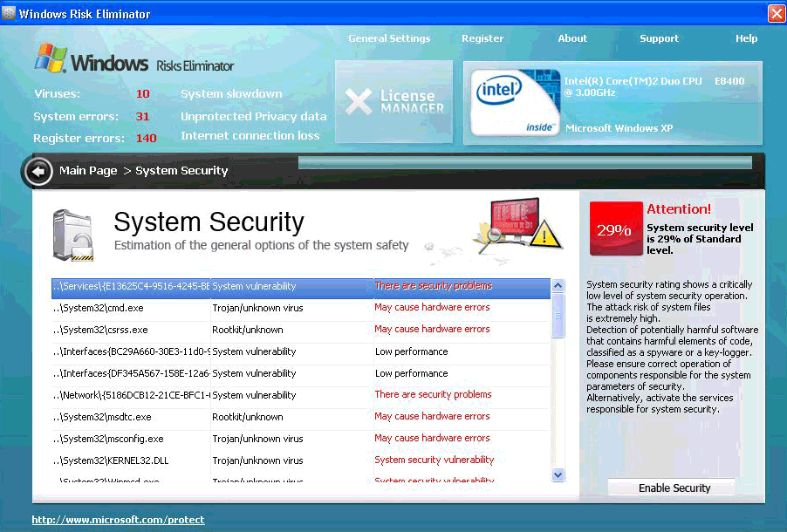Screen dimensions: 787x532
Task: Open the License Manager X icon
Action: point(358,102)
